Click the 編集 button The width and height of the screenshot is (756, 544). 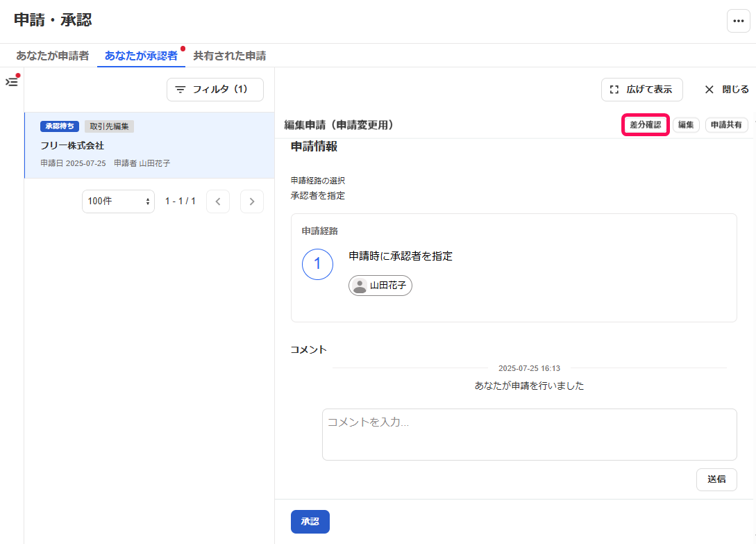tap(686, 125)
